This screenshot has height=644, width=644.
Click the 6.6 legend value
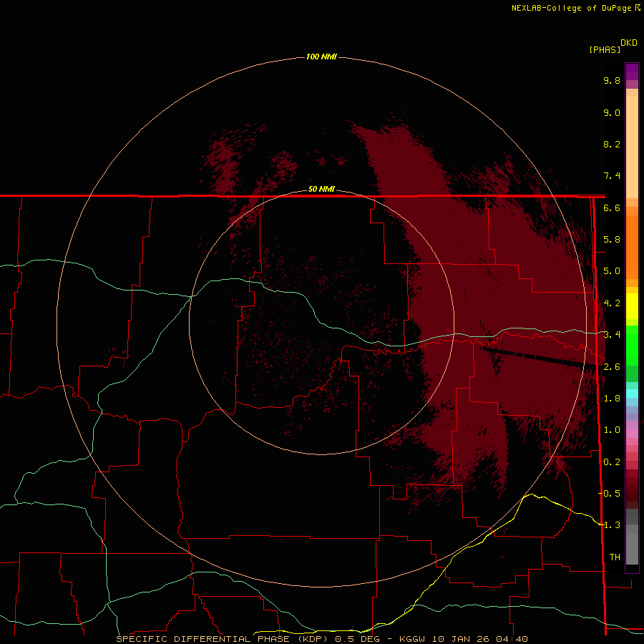pos(612,208)
